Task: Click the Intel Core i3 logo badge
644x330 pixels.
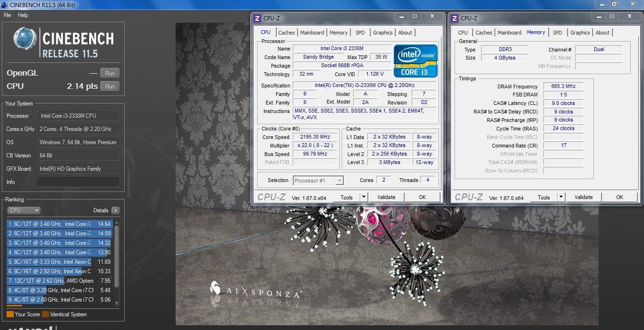Action: click(415, 61)
